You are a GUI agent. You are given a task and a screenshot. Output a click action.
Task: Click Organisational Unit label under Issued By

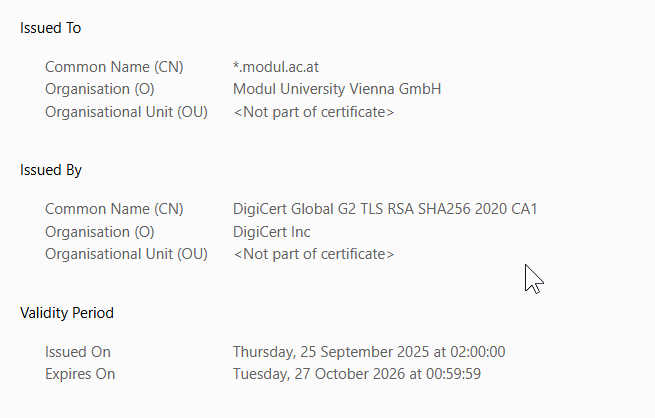(x=126, y=254)
